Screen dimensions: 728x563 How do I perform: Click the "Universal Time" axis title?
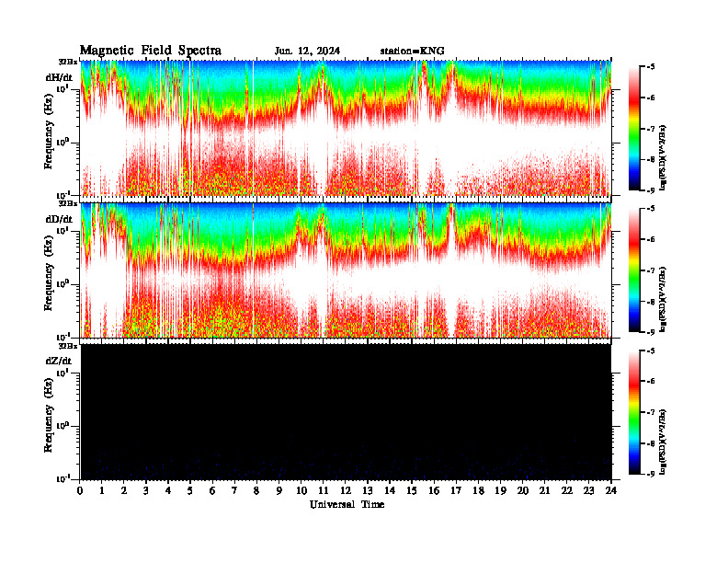[347, 504]
